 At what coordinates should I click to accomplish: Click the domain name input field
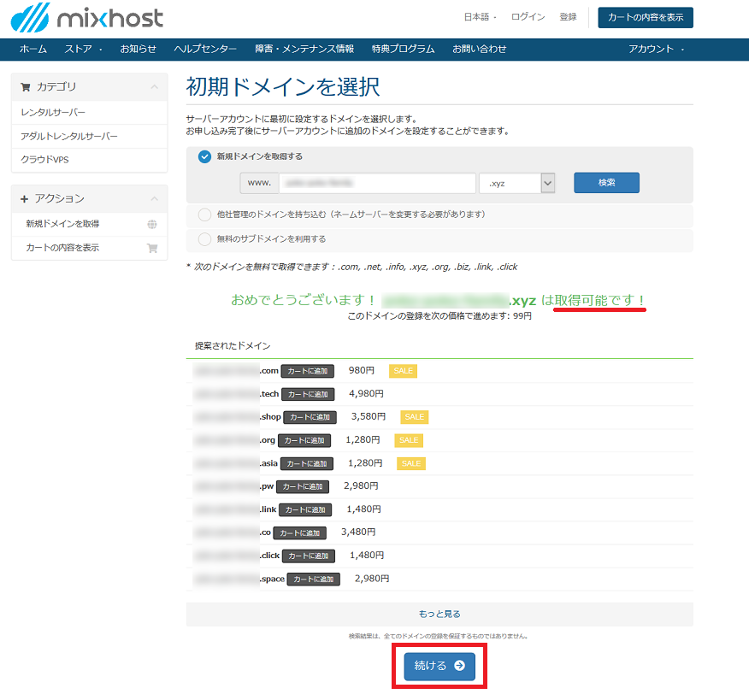[x=377, y=183]
